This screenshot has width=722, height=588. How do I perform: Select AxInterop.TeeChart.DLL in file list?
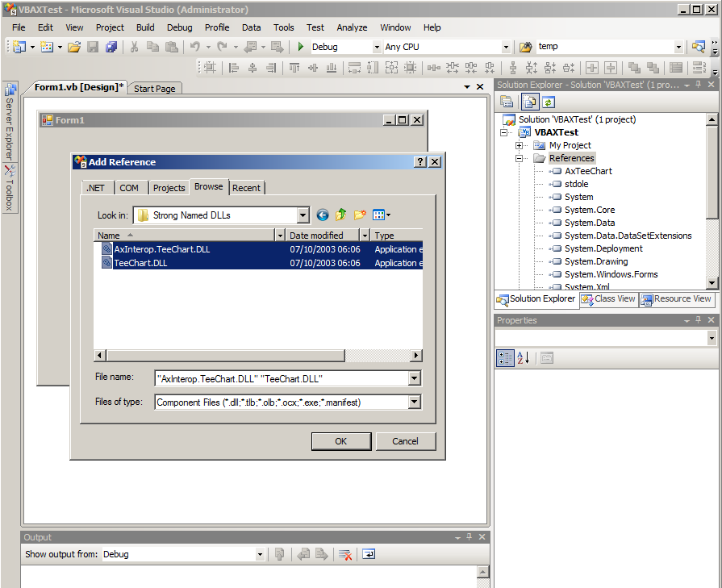pyautogui.click(x=258, y=249)
